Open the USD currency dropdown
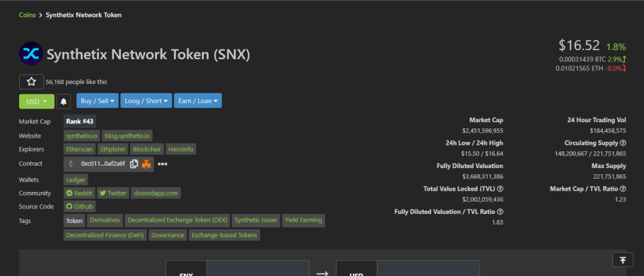The height and width of the screenshot is (276, 644). [x=37, y=102]
